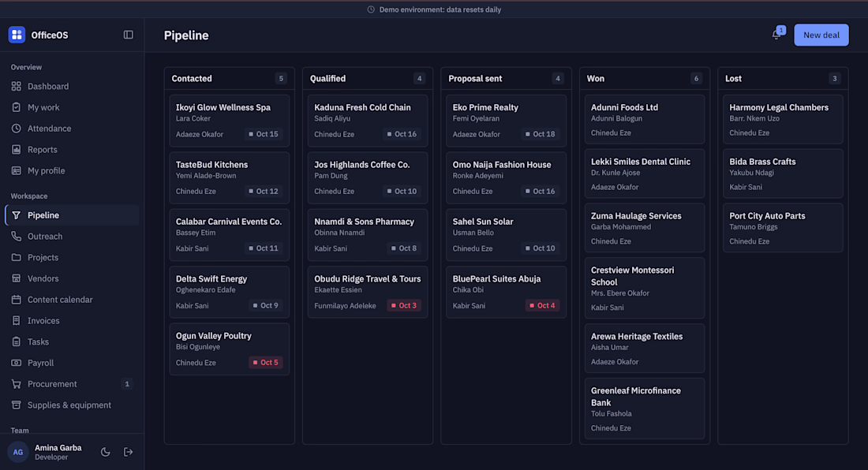This screenshot has height=470, width=868.
Task: Open the Outreach section
Action: point(72,236)
